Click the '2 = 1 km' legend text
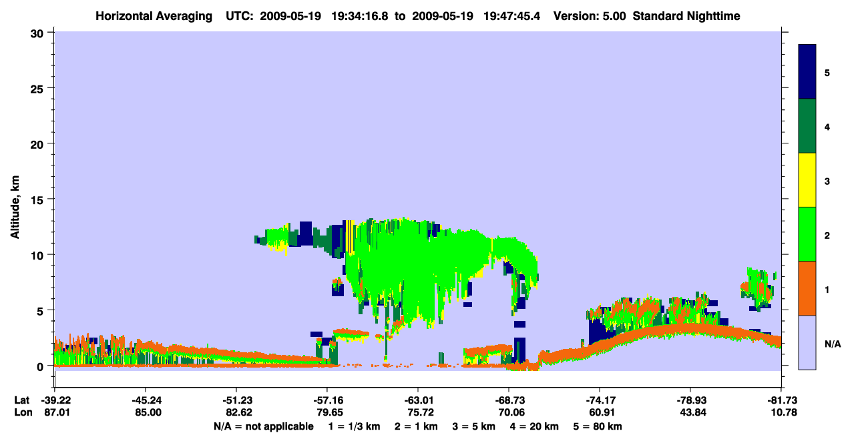Viewport: 868px width, 445px height. click(416, 426)
